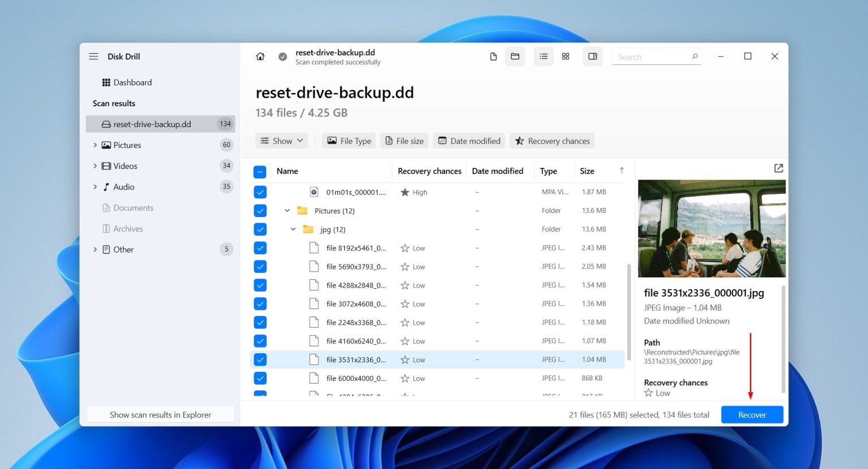The image size is (868, 469).
Task: Uncheck the jpg (12) folder checkbox
Action: [x=260, y=229]
